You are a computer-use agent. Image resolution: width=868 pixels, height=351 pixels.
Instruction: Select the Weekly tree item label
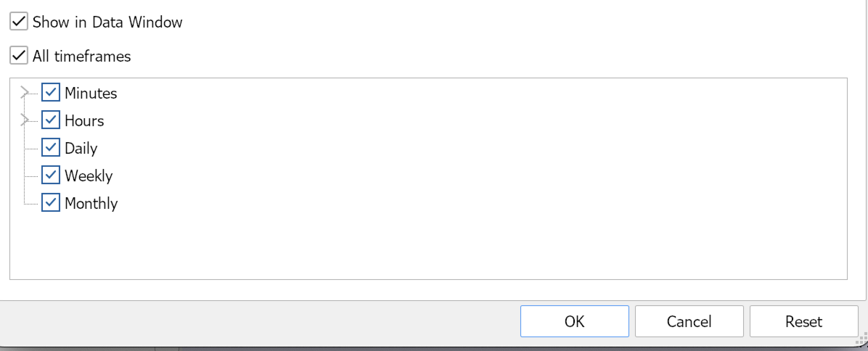pyautogui.click(x=89, y=176)
